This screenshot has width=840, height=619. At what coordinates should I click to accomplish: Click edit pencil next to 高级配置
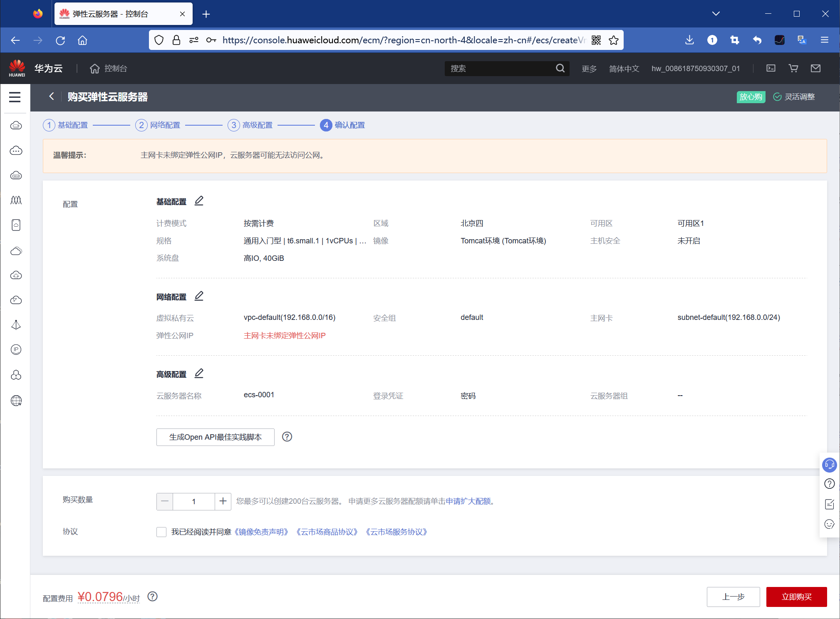199,374
